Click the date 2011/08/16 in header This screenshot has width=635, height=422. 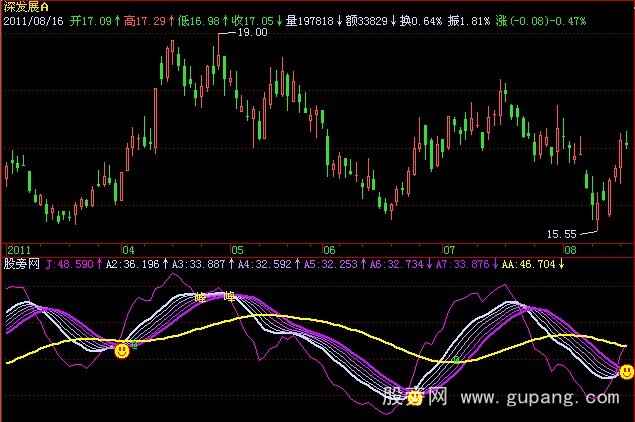point(36,20)
